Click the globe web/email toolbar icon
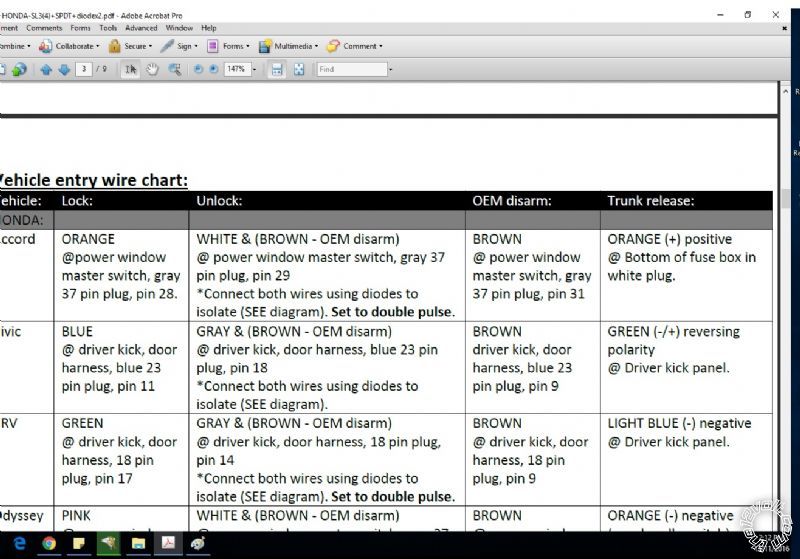 pyautogui.click(x=19, y=69)
